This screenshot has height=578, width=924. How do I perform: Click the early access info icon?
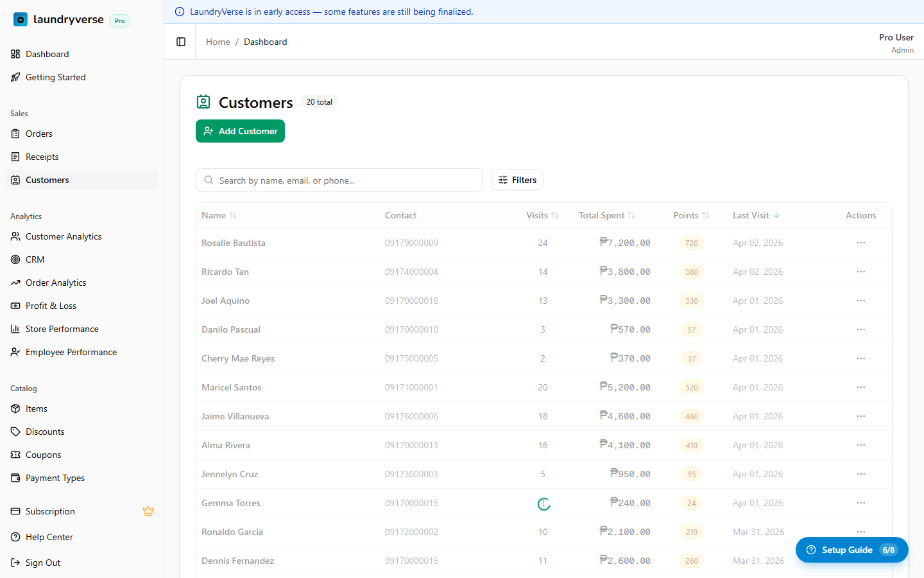(180, 12)
